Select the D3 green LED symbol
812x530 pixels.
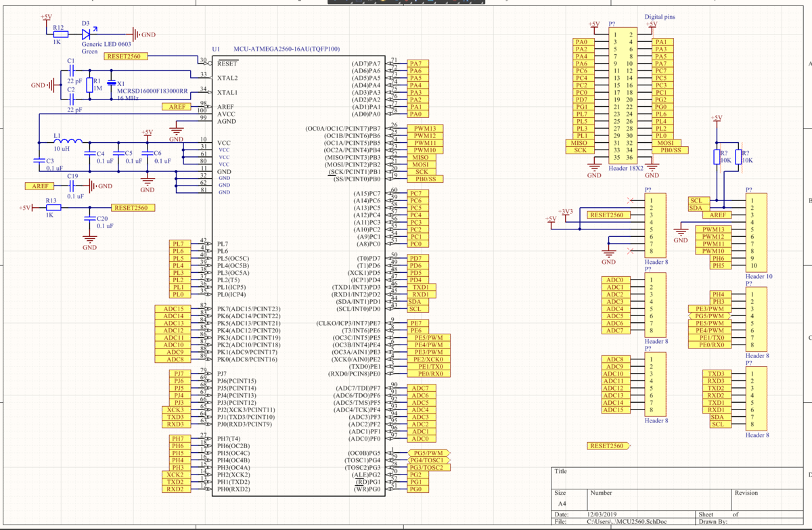[x=86, y=34]
